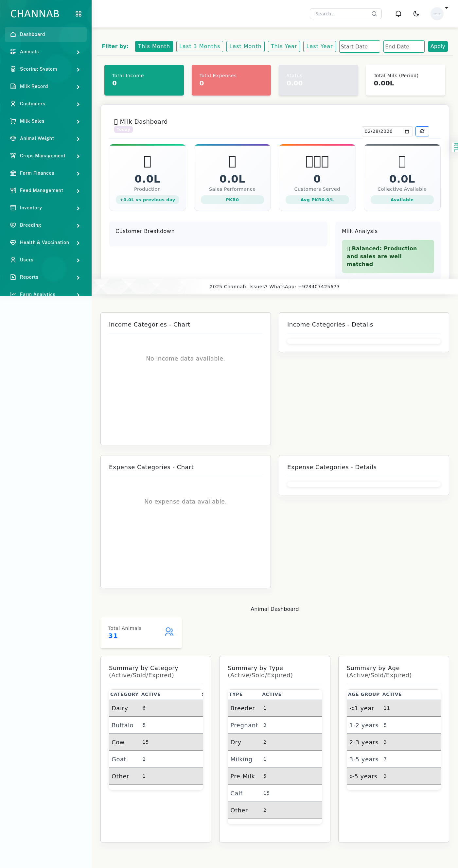Refresh the Milk Dashboard data
The image size is (458, 868).
[422, 132]
